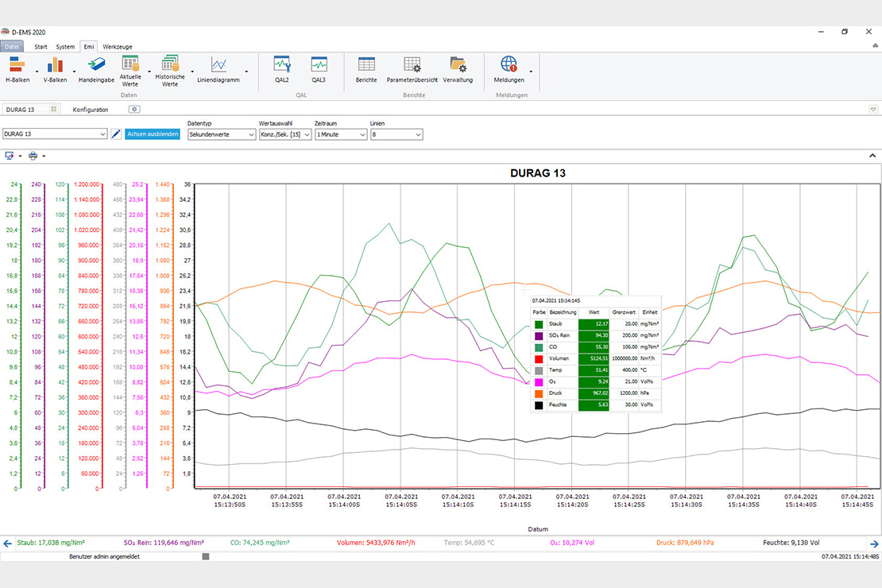Click the pencil edit icon beside DURAG 13

116,134
